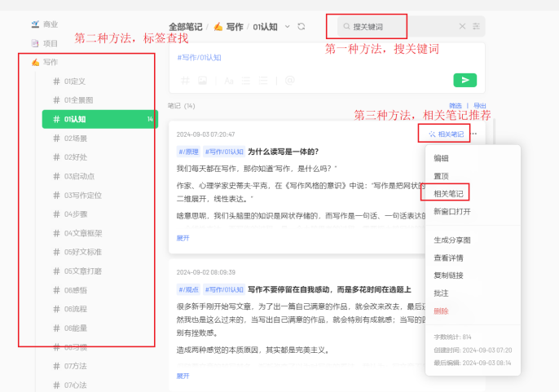Select 新窗口打开 in the context menu
The height and width of the screenshot is (392, 559).
pos(452,212)
